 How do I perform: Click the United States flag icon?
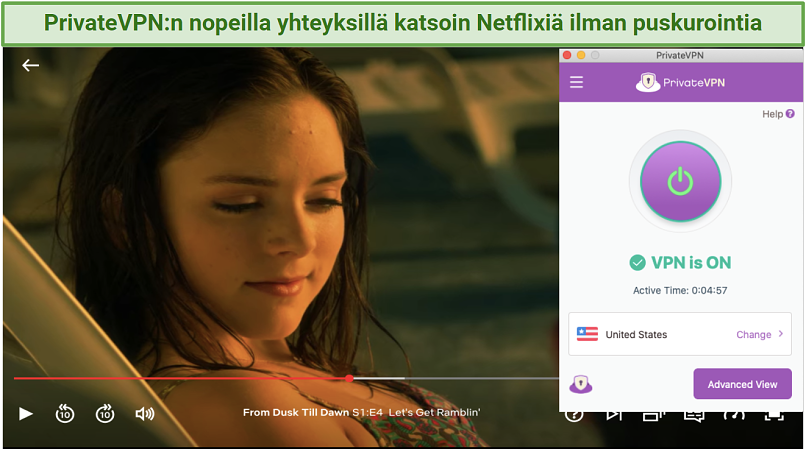click(587, 334)
